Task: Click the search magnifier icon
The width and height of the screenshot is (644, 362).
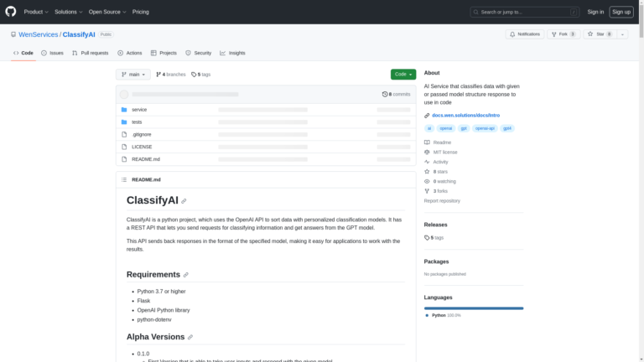Action: (x=475, y=12)
